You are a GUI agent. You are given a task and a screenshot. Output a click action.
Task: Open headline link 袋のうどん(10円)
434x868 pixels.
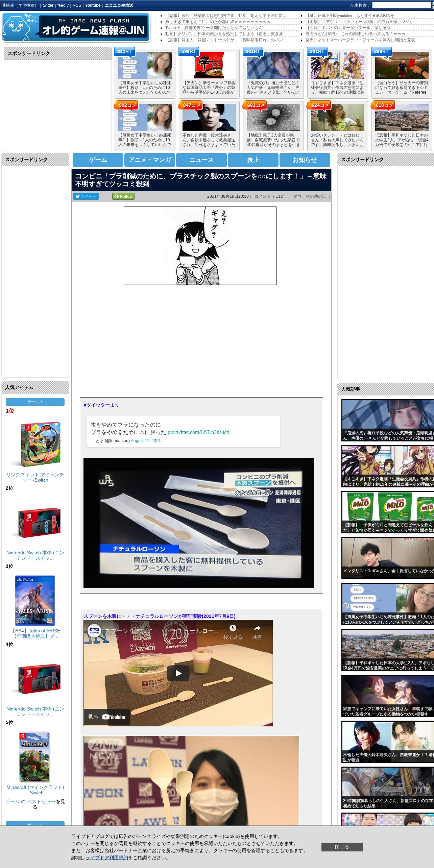pos(355,34)
